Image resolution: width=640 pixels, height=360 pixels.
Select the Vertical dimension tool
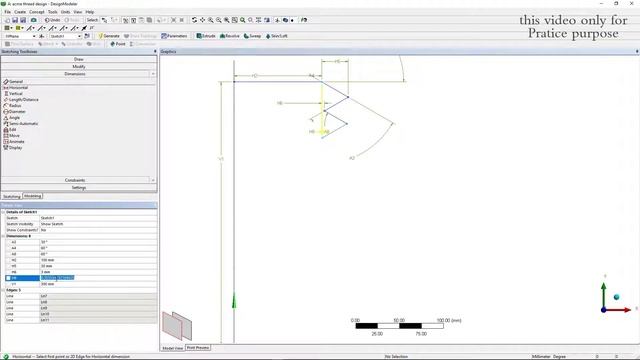tap(13, 93)
